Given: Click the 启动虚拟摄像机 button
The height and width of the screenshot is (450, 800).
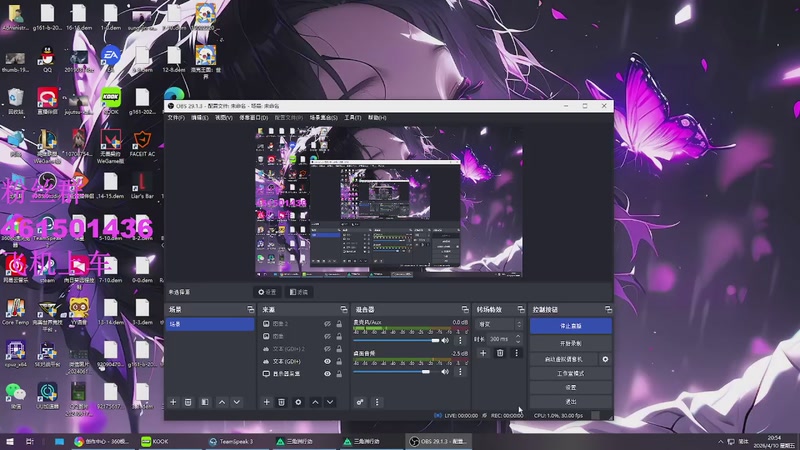Looking at the screenshot, I should point(564,359).
